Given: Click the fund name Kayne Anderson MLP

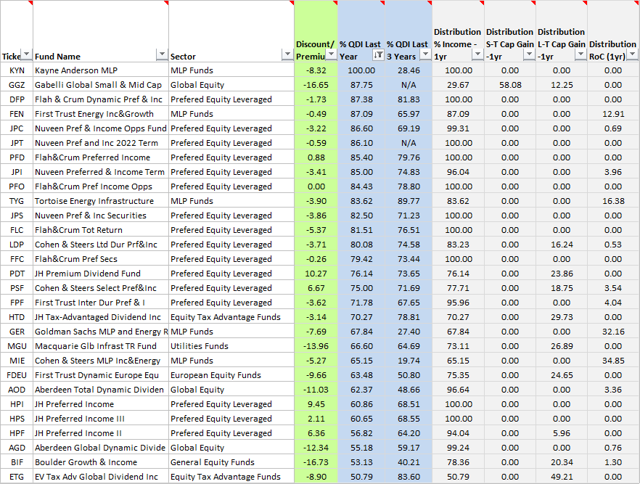Looking at the screenshot, I should (101, 70).
